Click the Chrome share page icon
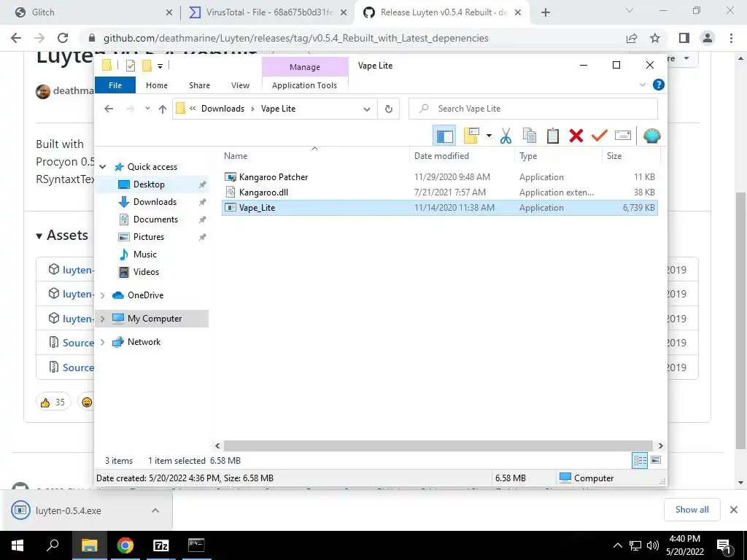This screenshot has height=560, width=747. pyautogui.click(x=632, y=38)
